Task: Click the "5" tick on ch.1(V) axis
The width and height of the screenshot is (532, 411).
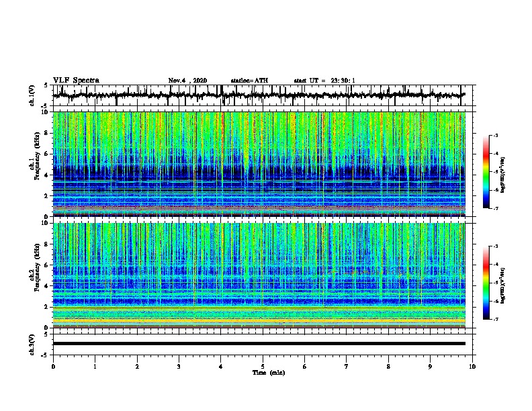Action: (46, 85)
